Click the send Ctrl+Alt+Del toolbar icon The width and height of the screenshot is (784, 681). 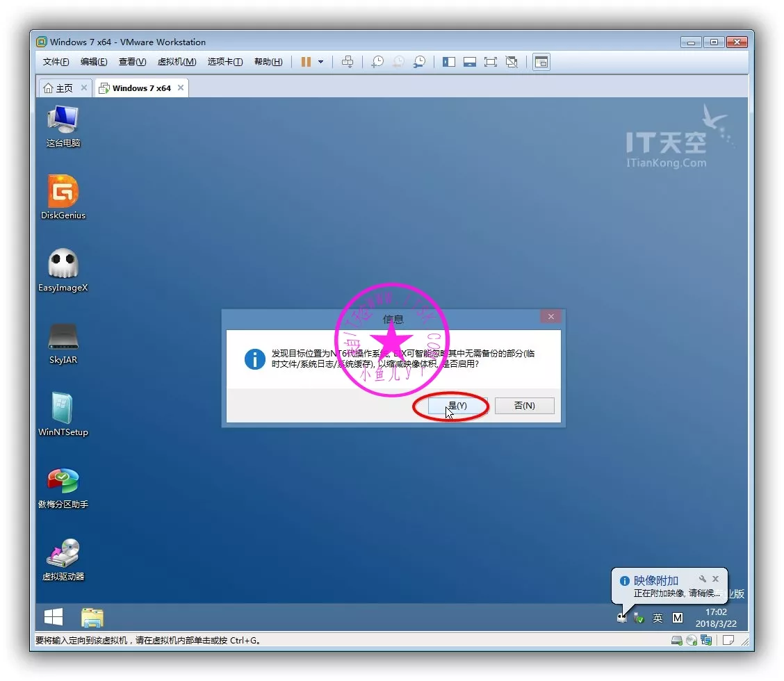click(x=348, y=62)
